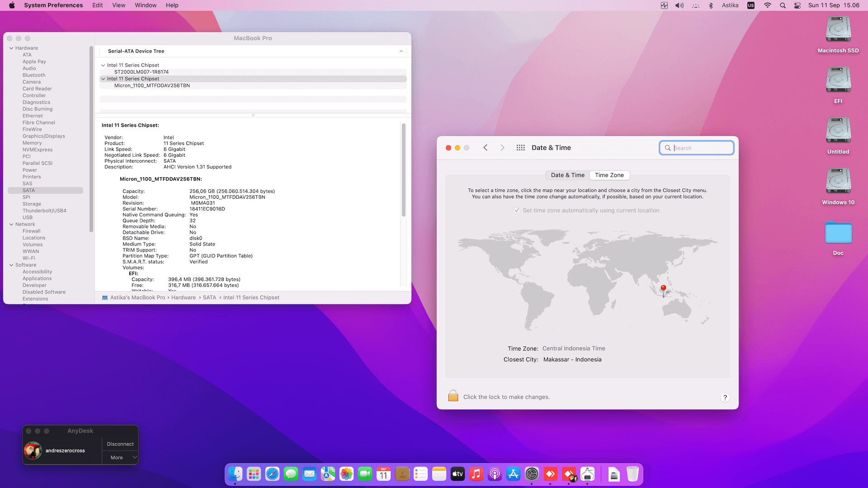Disable automatic time zone setting
868x488 pixels.
coord(517,210)
